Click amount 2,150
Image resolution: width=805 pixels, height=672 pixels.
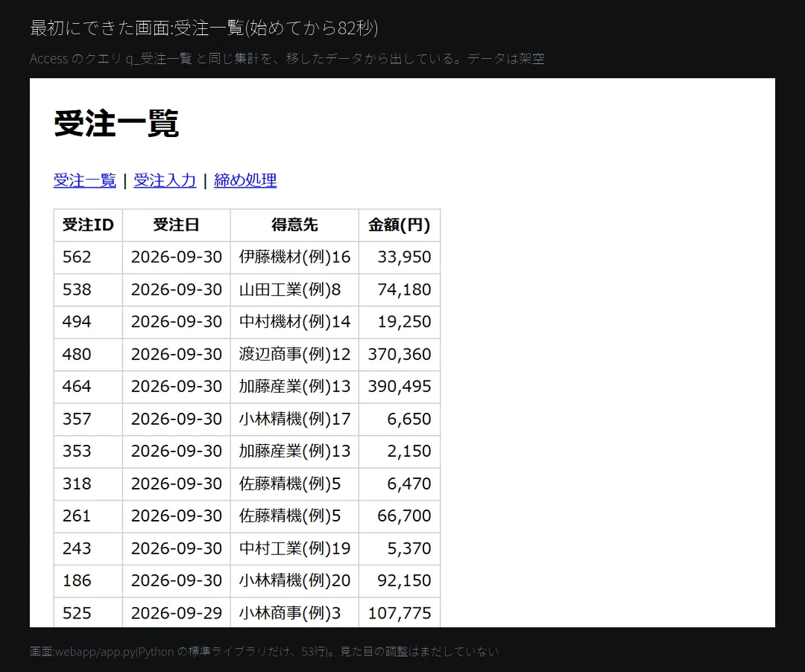tap(400, 451)
